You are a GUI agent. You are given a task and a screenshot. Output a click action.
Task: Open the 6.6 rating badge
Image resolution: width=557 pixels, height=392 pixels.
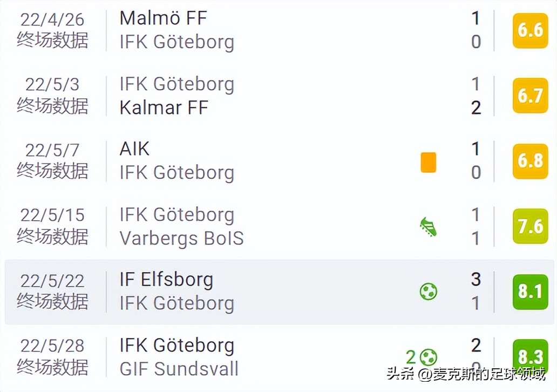530,30
